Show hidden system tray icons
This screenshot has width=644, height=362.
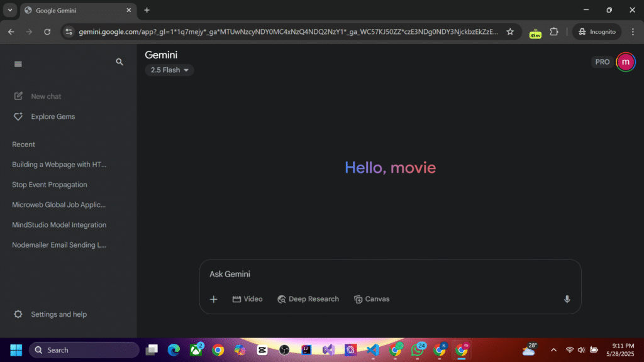553,350
